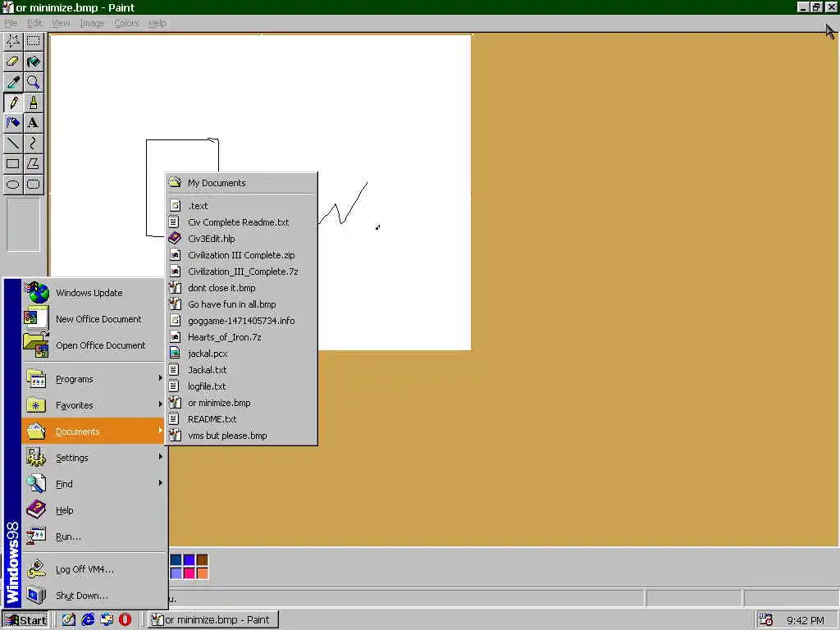
Task: Open 'Civilization III Complete.zip'
Action: (x=241, y=256)
